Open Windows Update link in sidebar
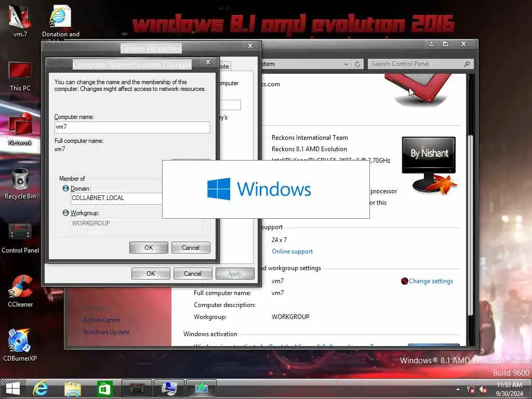The image size is (532, 399). (106, 332)
